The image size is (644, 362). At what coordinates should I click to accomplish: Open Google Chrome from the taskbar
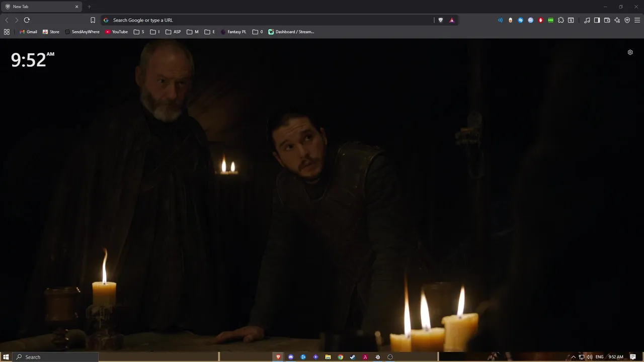click(341, 357)
